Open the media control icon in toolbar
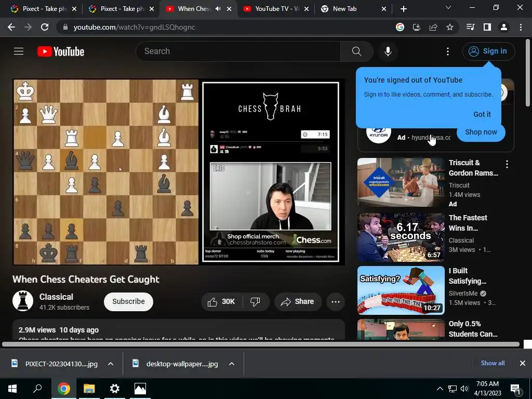532x399 pixels. pyautogui.click(x=470, y=27)
